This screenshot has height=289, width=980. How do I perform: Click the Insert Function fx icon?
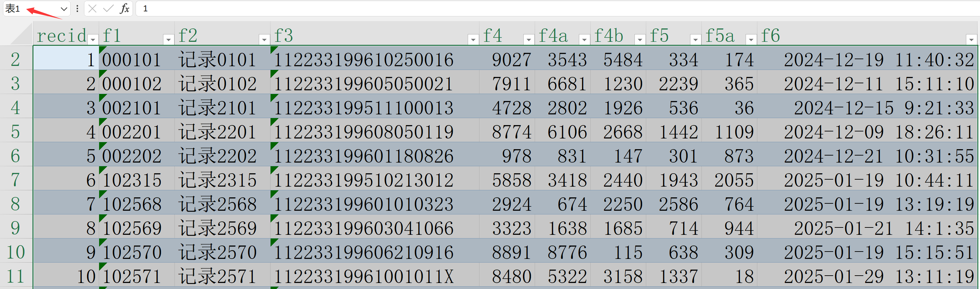click(125, 8)
